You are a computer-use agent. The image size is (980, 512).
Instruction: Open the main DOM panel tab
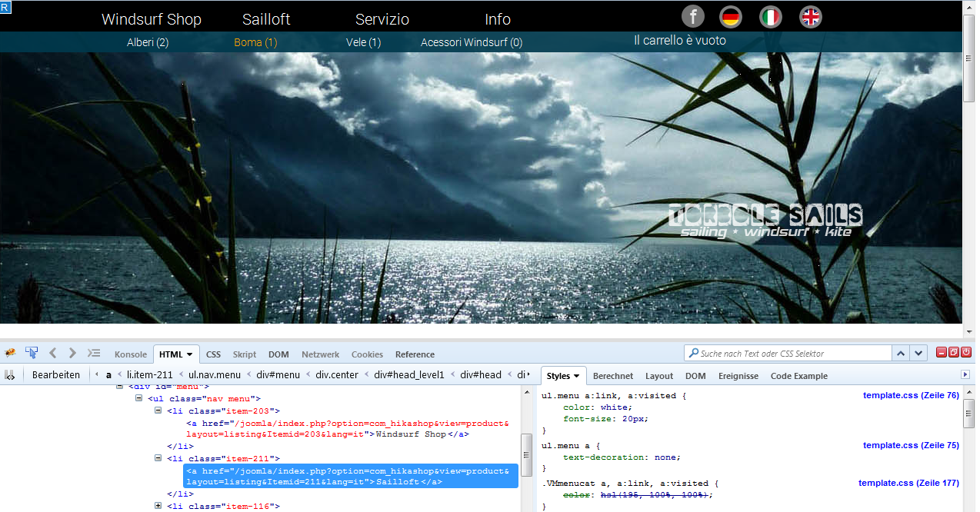click(278, 354)
